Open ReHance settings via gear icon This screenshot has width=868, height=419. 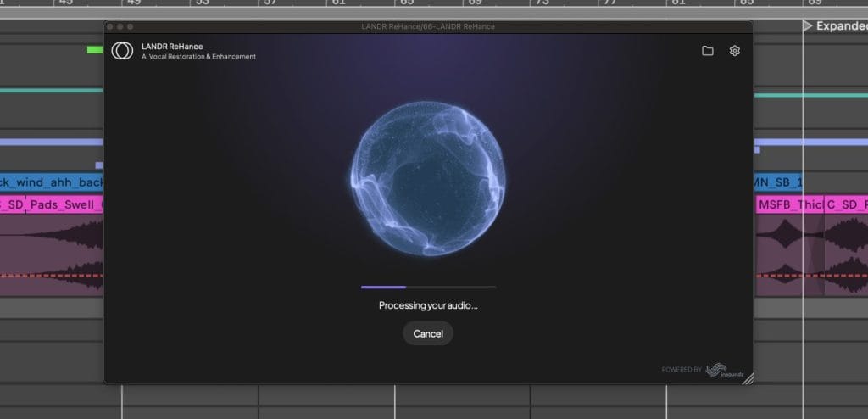735,51
